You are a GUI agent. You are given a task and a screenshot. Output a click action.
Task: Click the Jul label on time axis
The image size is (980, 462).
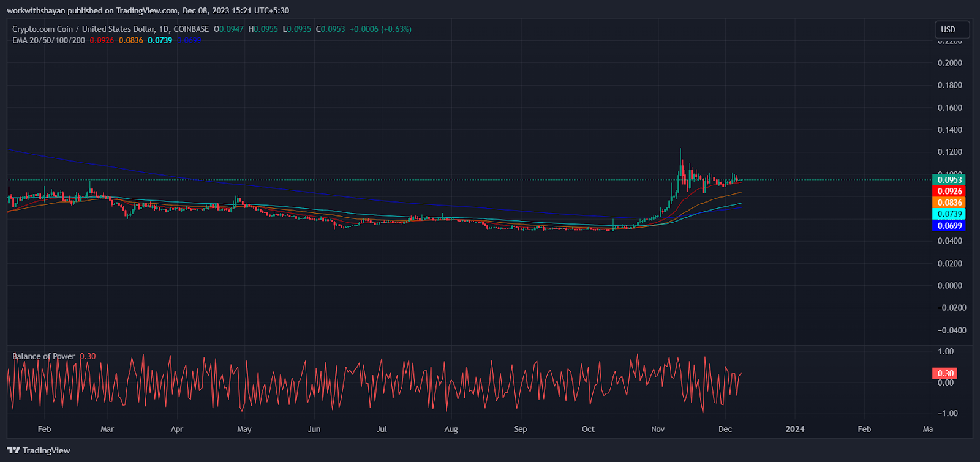tap(382, 429)
